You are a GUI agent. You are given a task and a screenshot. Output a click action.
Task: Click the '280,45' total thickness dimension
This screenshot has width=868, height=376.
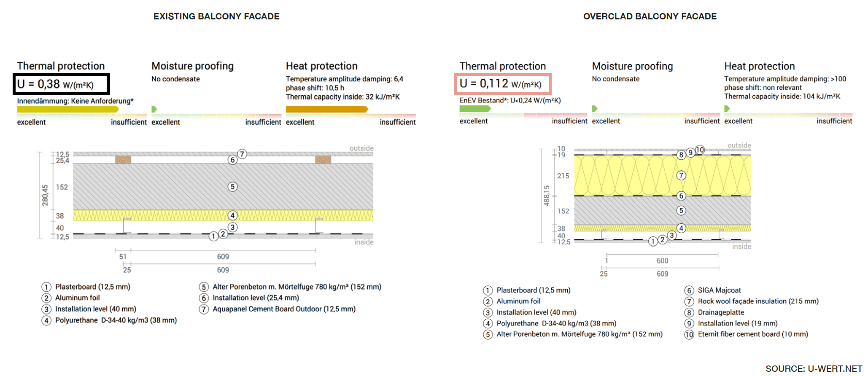pos(45,195)
